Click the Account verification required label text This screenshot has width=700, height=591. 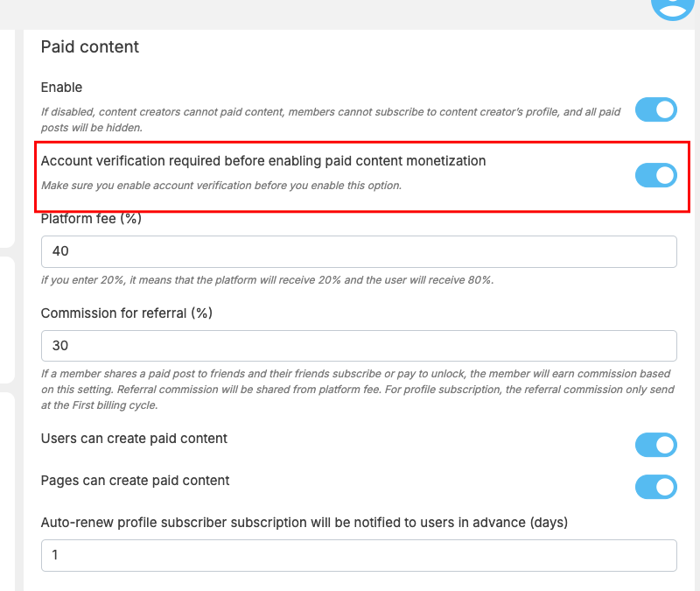(x=263, y=161)
